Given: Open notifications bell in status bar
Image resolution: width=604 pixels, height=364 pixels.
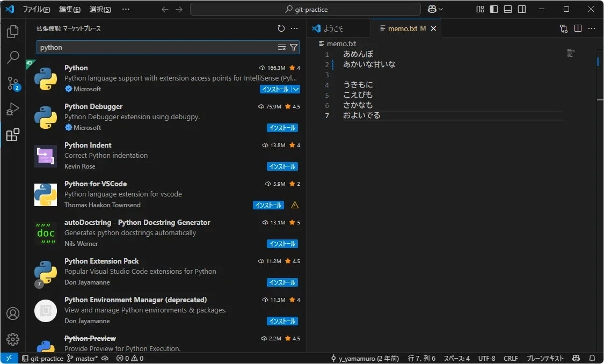Looking at the screenshot, I should pyautogui.click(x=592, y=358).
